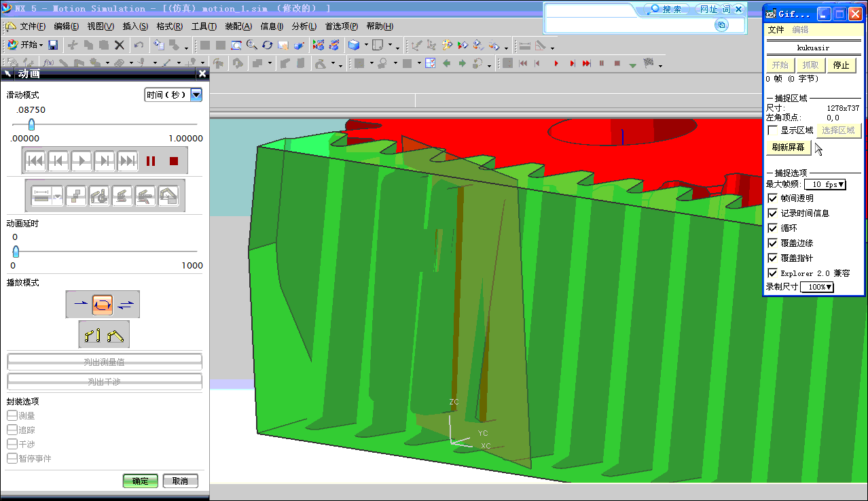Expand the measure icon dropdown arrow
The height and width of the screenshot is (501, 868).
tap(57, 196)
